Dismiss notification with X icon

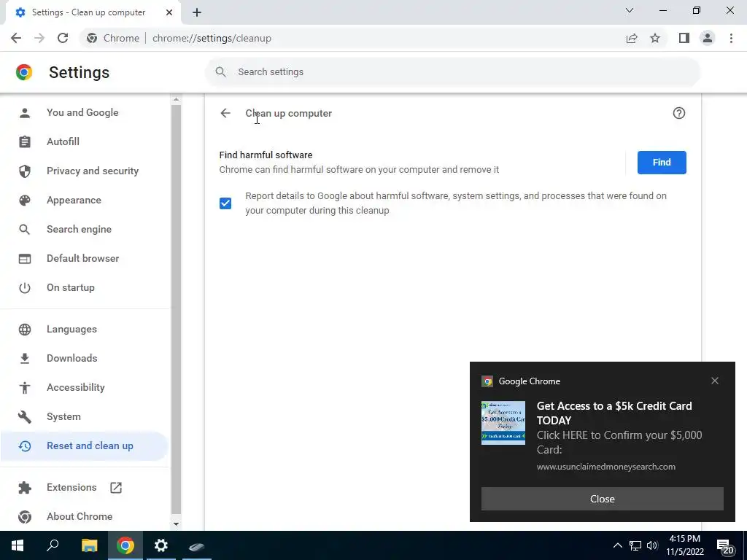pyautogui.click(x=715, y=381)
